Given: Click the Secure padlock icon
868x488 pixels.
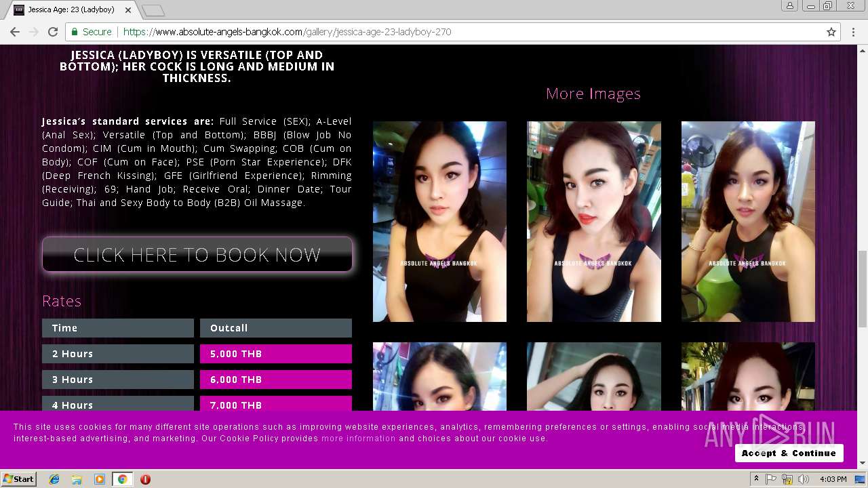Looking at the screenshot, I should point(75,32).
